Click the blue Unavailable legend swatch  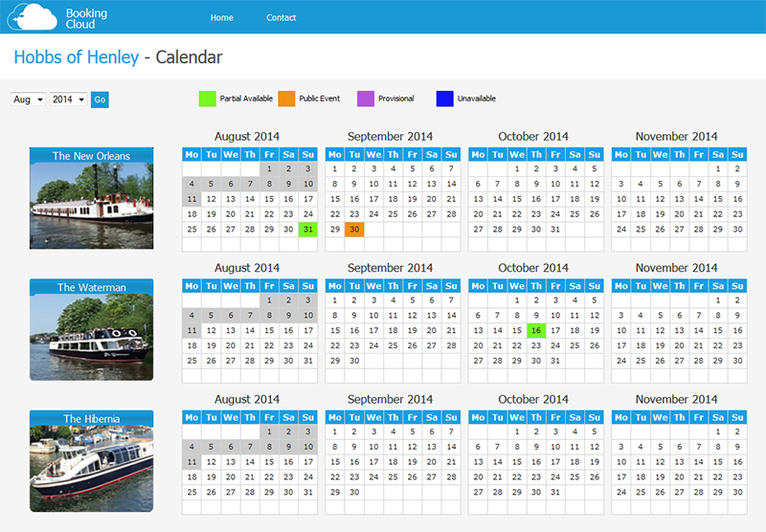pos(444,99)
